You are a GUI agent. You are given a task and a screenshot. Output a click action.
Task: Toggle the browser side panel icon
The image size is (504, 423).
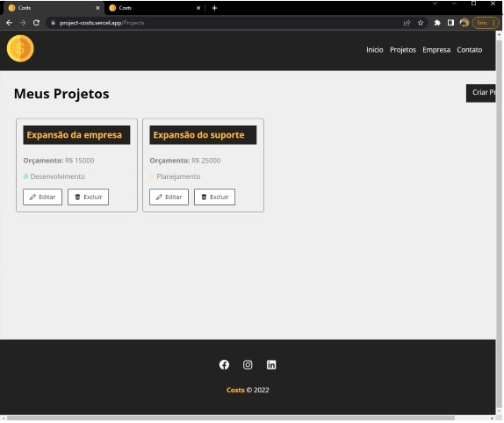click(450, 23)
